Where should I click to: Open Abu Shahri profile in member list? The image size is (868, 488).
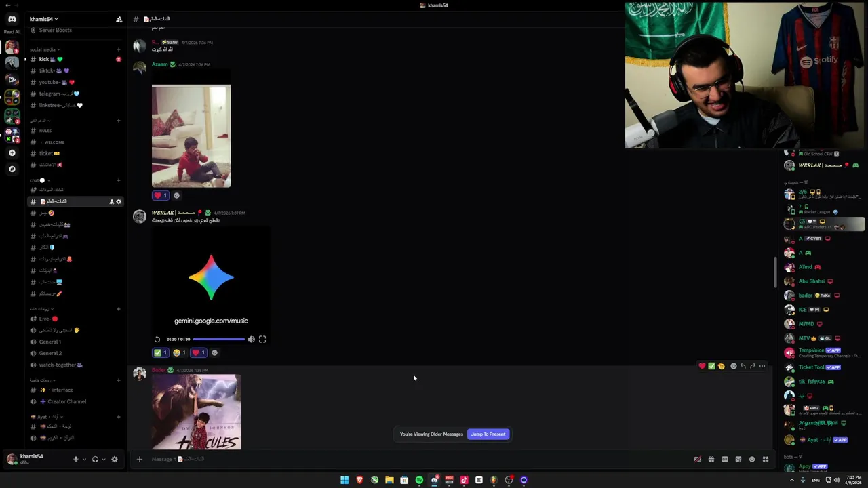tap(824, 281)
